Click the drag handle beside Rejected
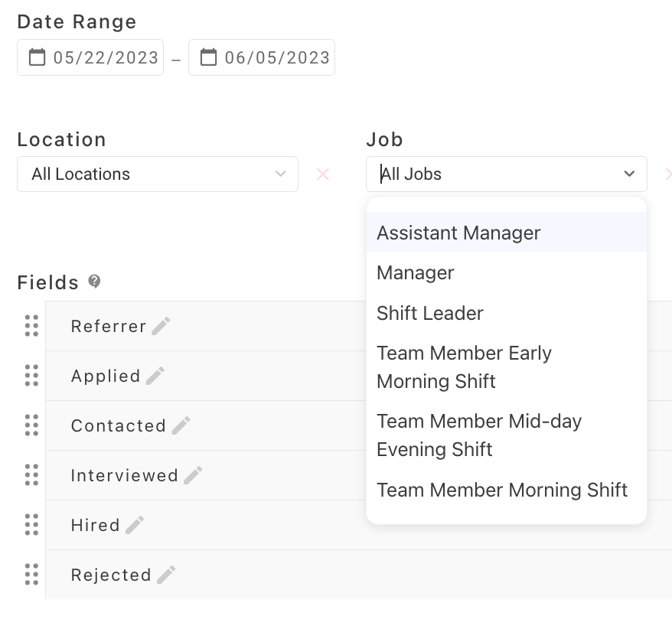Viewport: 672px width, 629px height. pyautogui.click(x=31, y=575)
